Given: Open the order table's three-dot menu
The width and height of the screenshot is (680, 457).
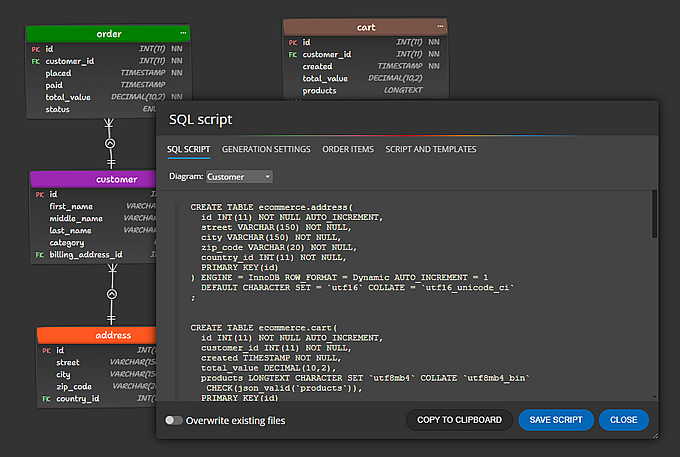Looking at the screenshot, I should [x=183, y=33].
